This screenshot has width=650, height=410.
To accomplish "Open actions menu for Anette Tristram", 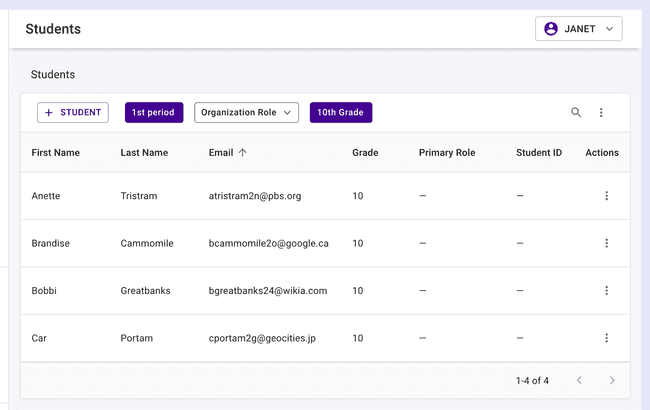I will (x=606, y=196).
